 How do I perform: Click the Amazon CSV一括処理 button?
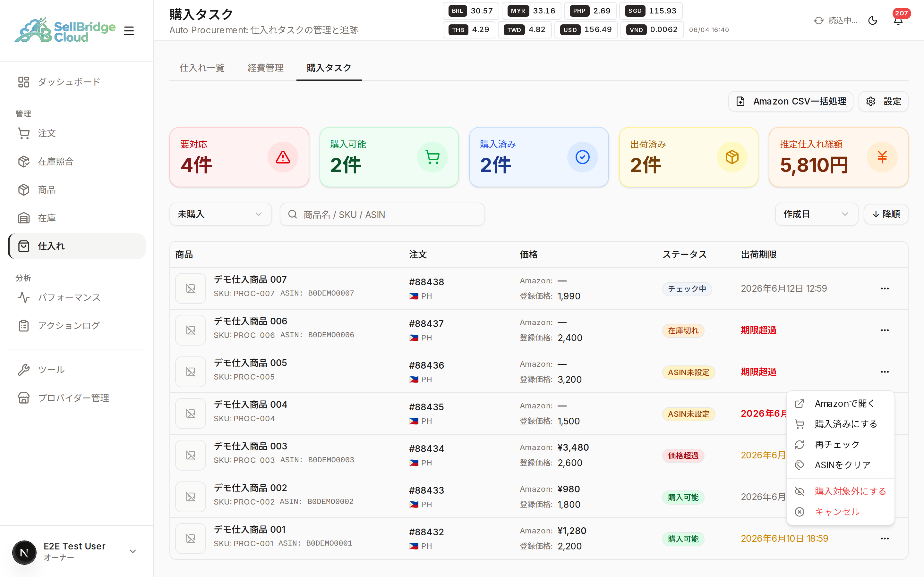pyautogui.click(x=790, y=101)
